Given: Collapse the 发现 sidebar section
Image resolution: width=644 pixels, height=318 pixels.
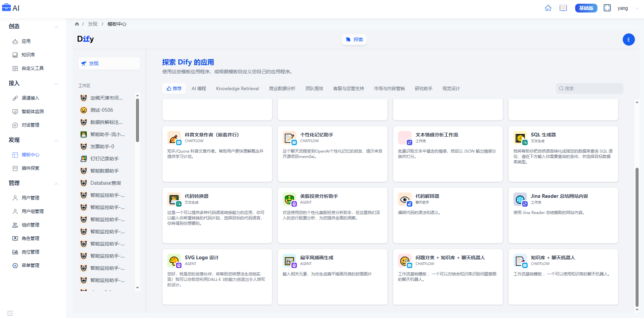Looking at the screenshot, I should pos(56,140).
